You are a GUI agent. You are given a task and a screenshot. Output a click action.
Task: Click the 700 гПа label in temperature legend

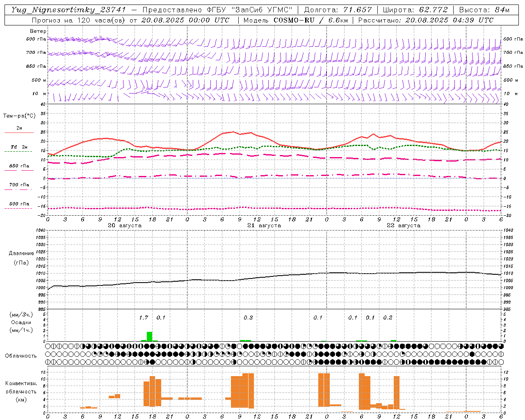coord(19,185)
